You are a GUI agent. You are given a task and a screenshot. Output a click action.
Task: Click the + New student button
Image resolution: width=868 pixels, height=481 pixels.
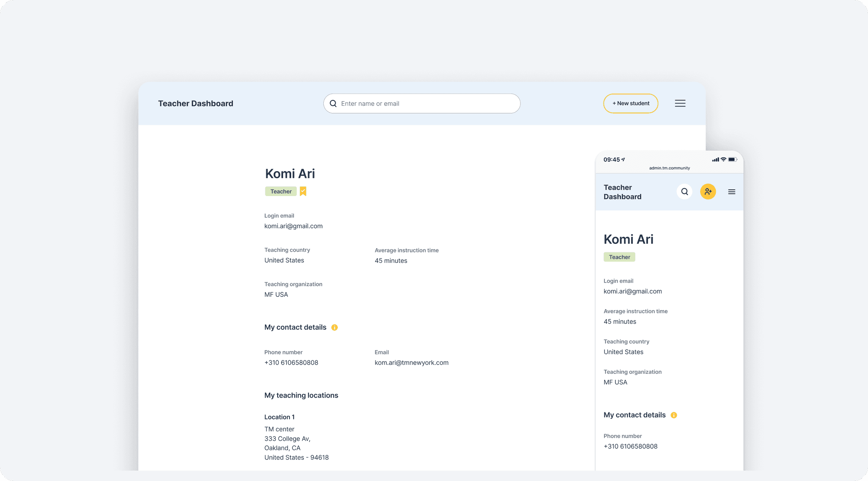click(631, 103)
